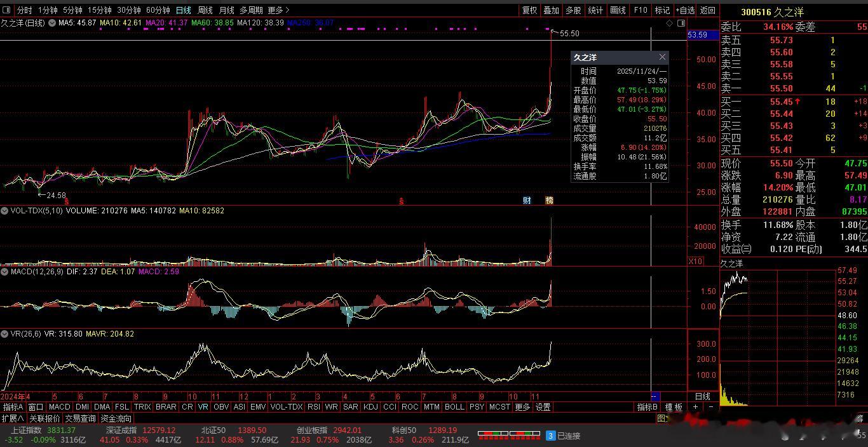
Task: Click the diamond icon above the chart
Action: pos(669,23)
